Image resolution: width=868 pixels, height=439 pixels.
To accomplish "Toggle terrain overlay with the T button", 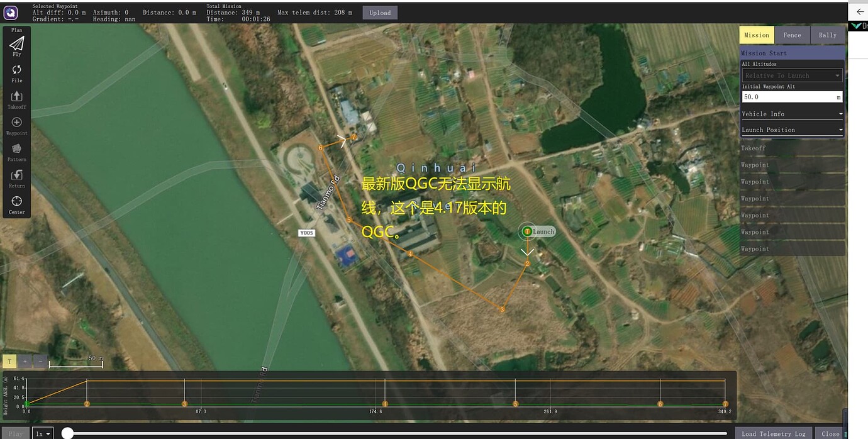I will point(9,361).
